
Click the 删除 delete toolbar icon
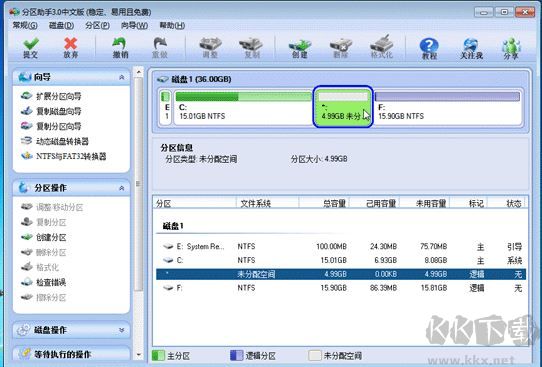(x=340, y=48)
